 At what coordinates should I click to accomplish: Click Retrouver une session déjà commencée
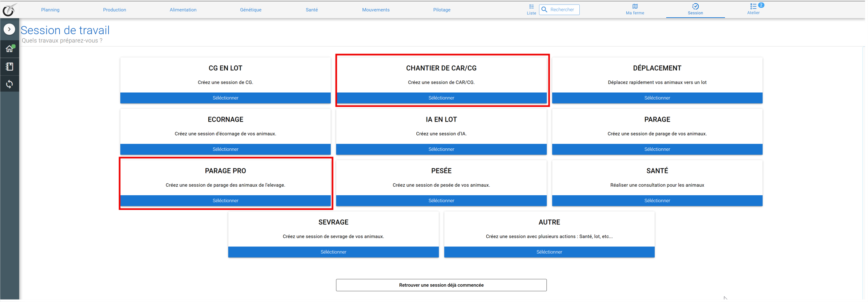click(x=441, y=285)
